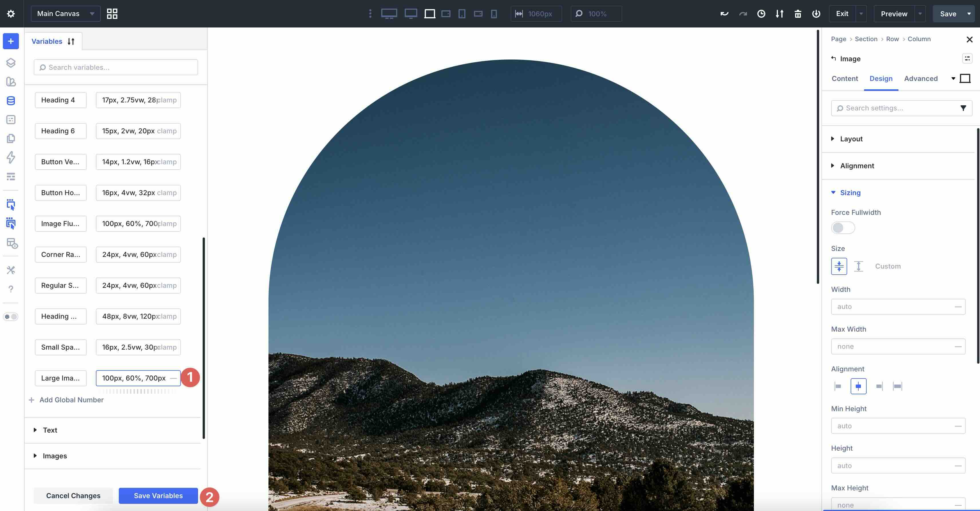
Task: Click the trash icon in the toolbar
Action: (x=798, y=14)
